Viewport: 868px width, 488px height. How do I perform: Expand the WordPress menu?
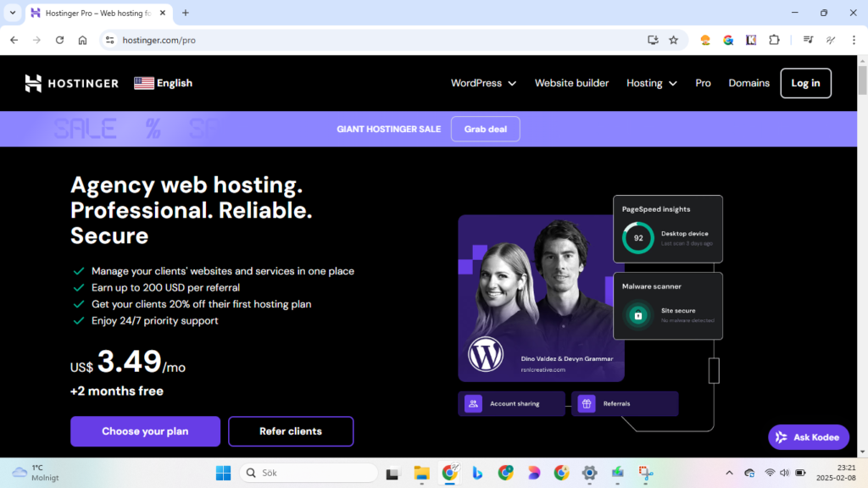click(x=483, y=83)
